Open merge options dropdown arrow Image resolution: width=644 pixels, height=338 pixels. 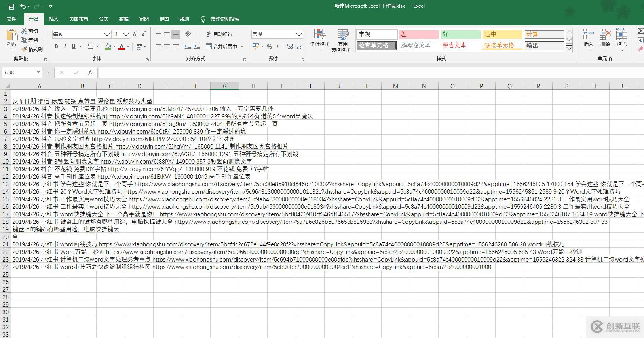242,47
